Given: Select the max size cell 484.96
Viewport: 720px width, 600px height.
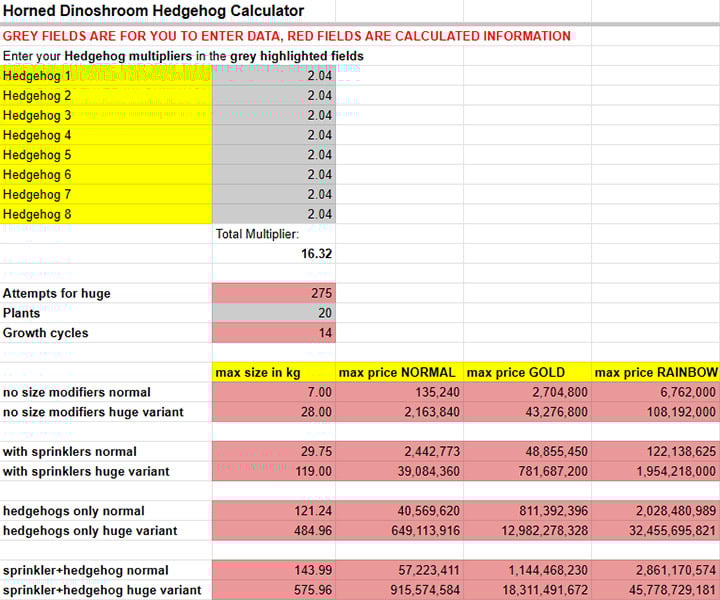Looking at the screenshot, I should point(274,531).
